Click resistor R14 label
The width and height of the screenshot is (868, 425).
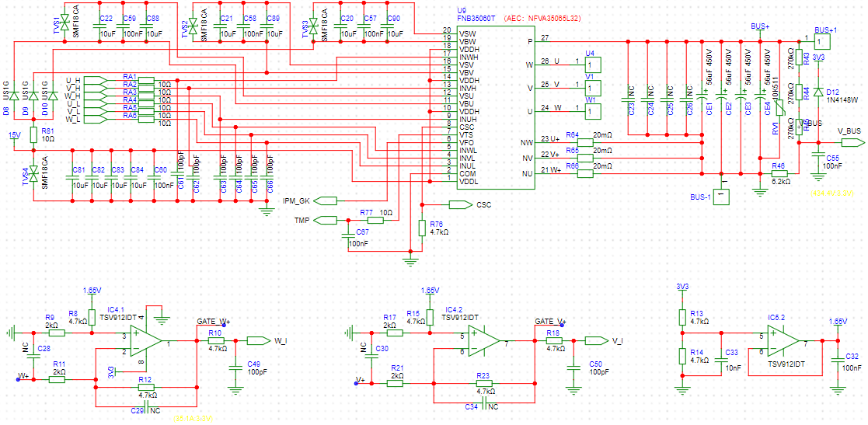click(x=696, y=352)
